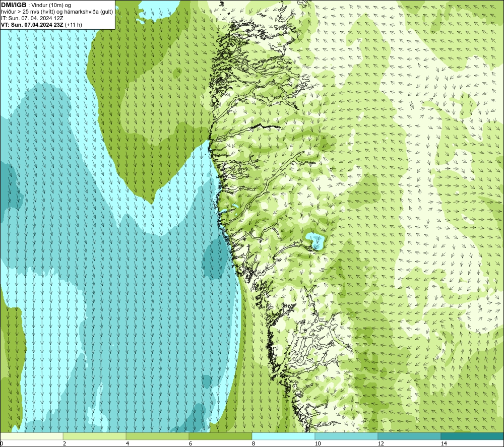504x447 pixels.
Task: Click the 'Vindur (10m) og' label
Action: [x=51, y=6]
